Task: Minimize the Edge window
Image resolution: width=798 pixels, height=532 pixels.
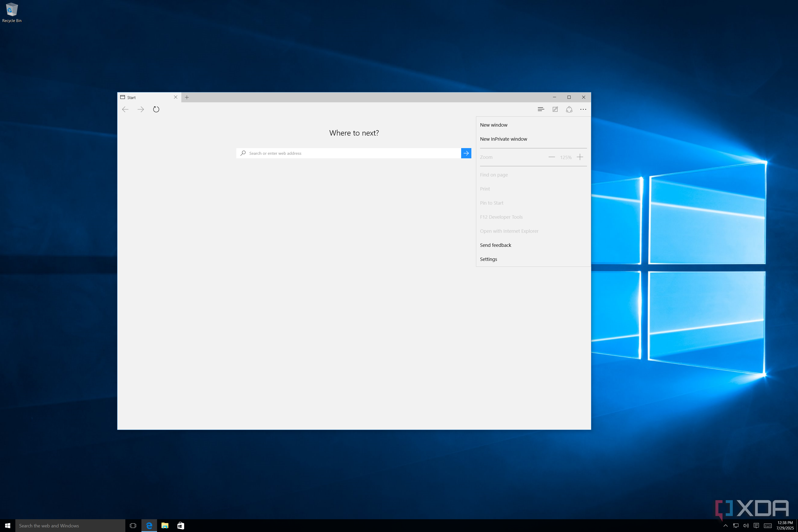Action: pos(555,97)
